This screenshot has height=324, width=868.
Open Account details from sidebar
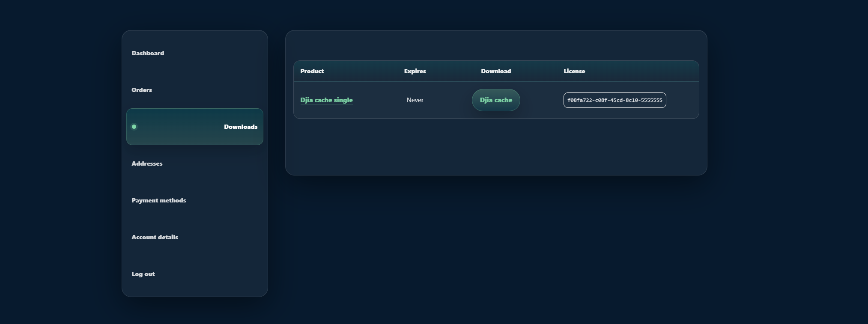click(155, 237)
